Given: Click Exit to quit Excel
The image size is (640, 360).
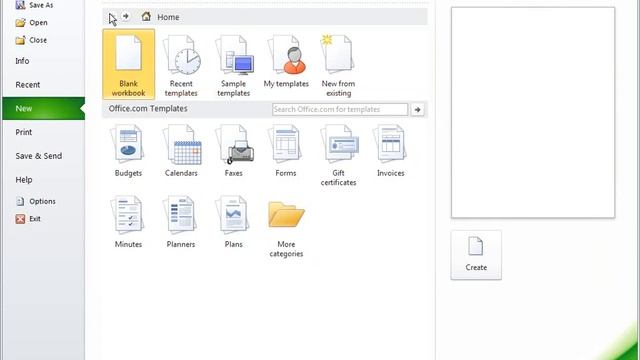Looking at the screenshot, I should 29,219.
